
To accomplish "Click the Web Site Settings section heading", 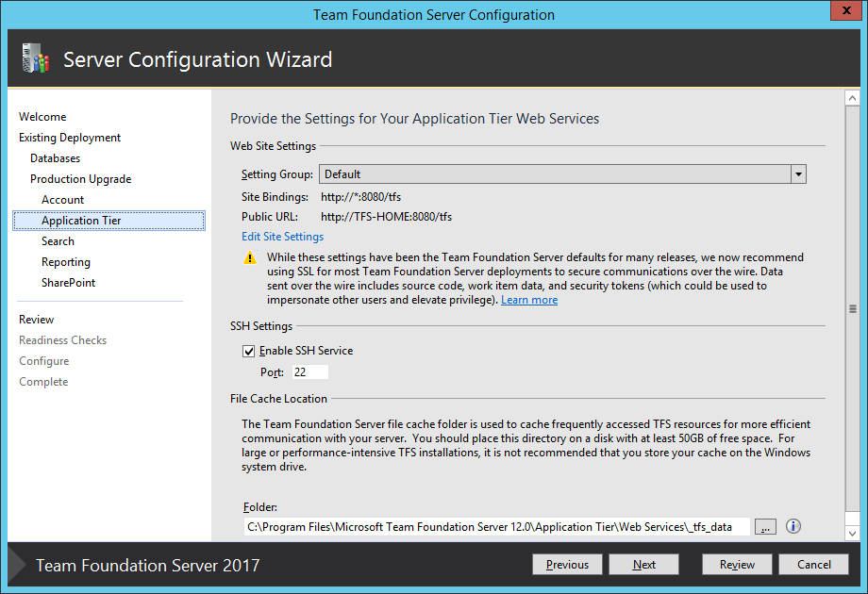I will [273, 146].
